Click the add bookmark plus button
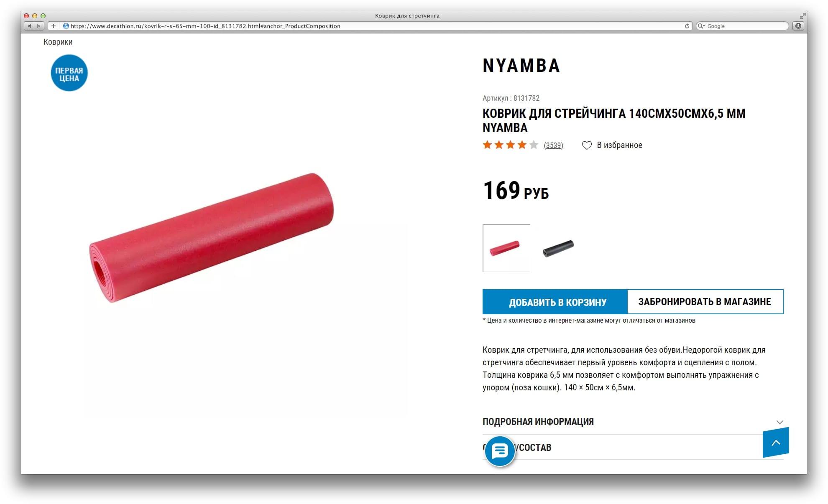 [54, 26]
